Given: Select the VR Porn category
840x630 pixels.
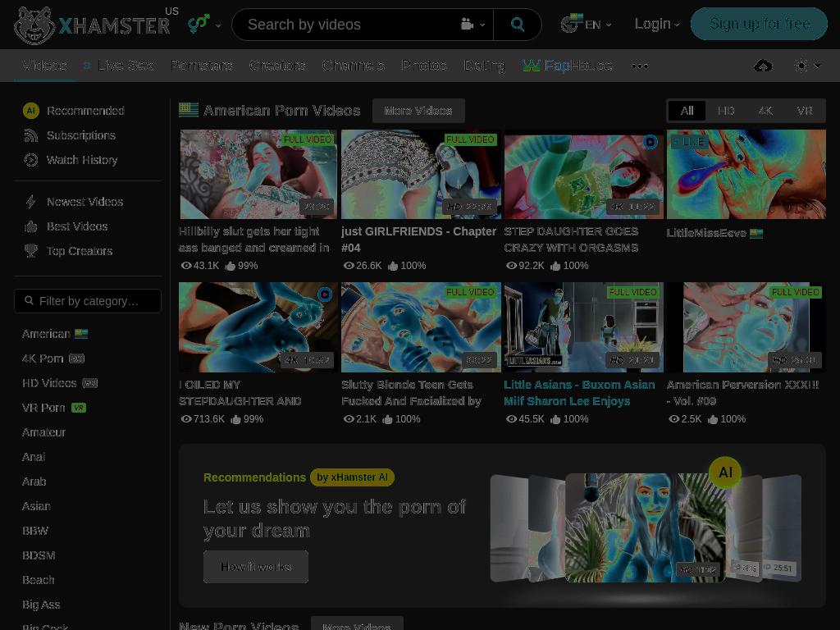Looking at the screenshot, I should tap(53, 409).
